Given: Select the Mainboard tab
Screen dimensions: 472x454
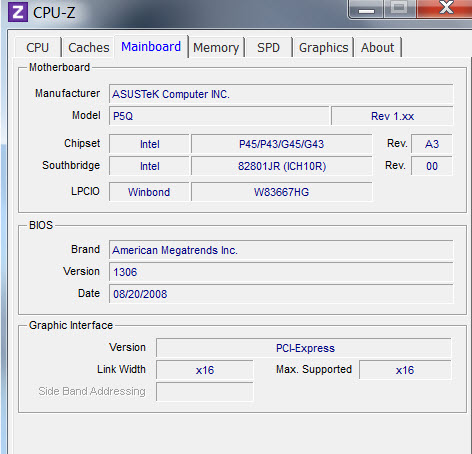Looking at the screenshot, I should (x=151, y=46).
